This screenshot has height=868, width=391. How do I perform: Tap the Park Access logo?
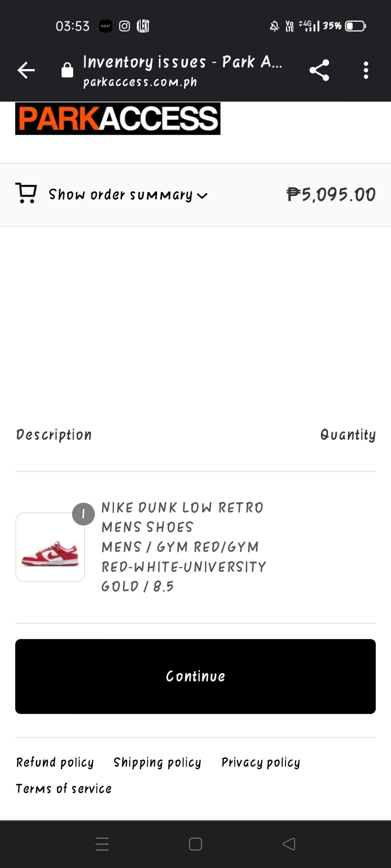[x=118, y=119]
